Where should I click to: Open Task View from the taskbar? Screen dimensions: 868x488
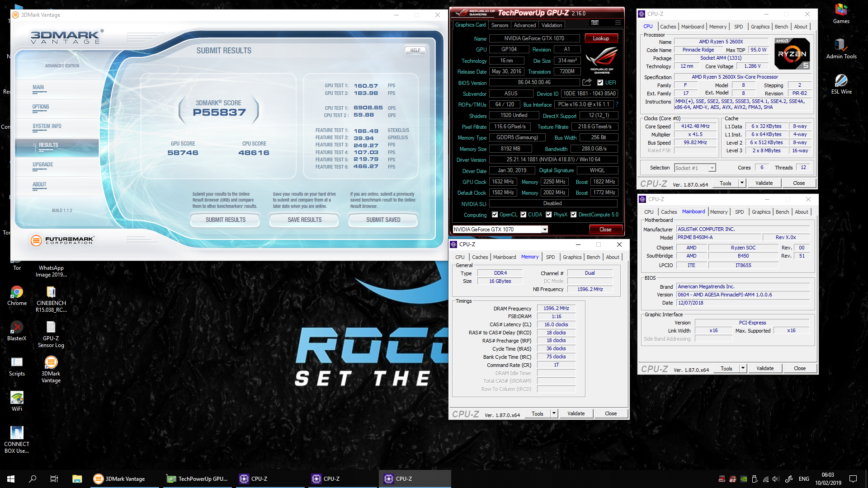(x=54, y=479)
